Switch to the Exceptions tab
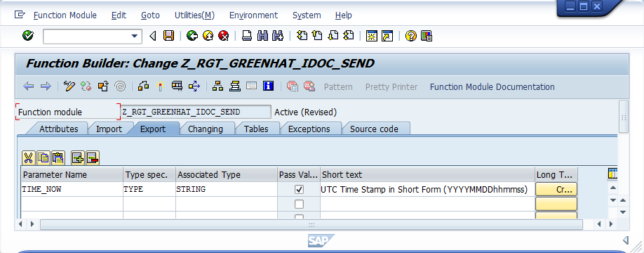This screenshot has width=644, height=253. tap(309, 129)
